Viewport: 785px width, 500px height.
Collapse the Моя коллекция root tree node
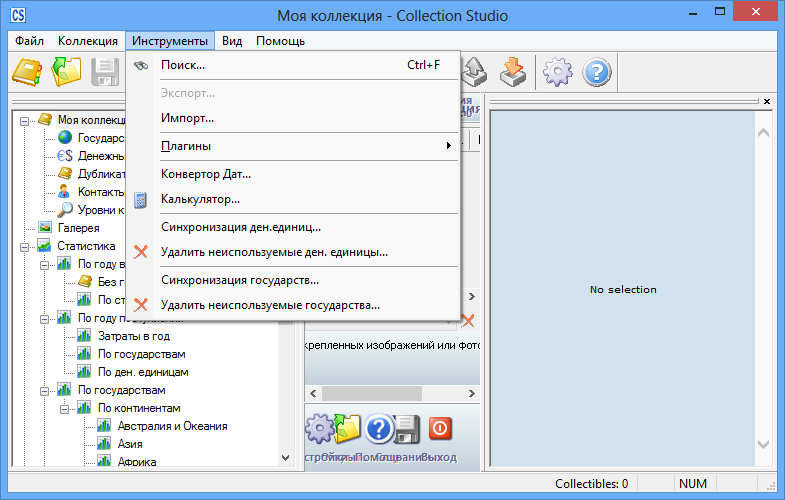tap(24, 121)
